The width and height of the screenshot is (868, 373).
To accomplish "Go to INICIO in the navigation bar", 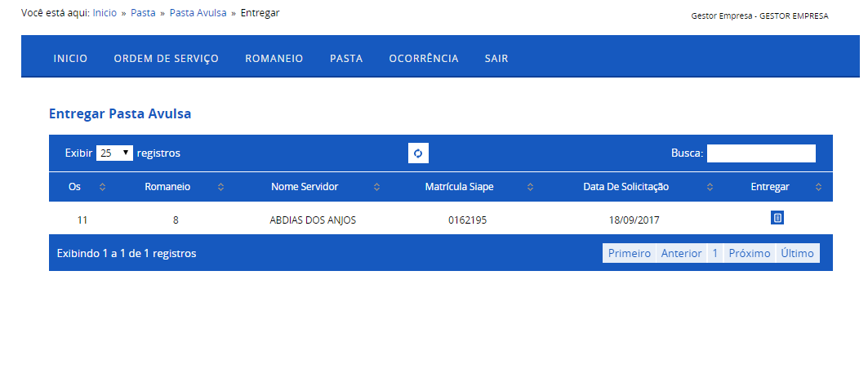I will point(70,58).
